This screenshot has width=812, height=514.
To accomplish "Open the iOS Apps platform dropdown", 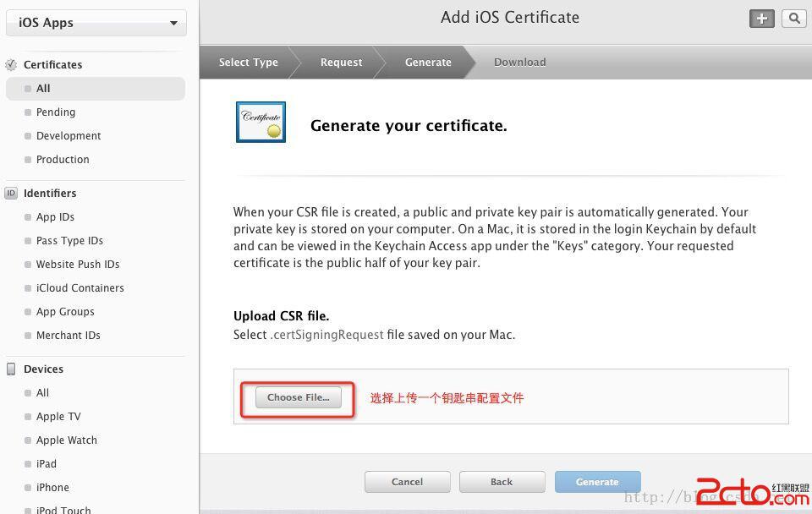I will coord(96,23).
